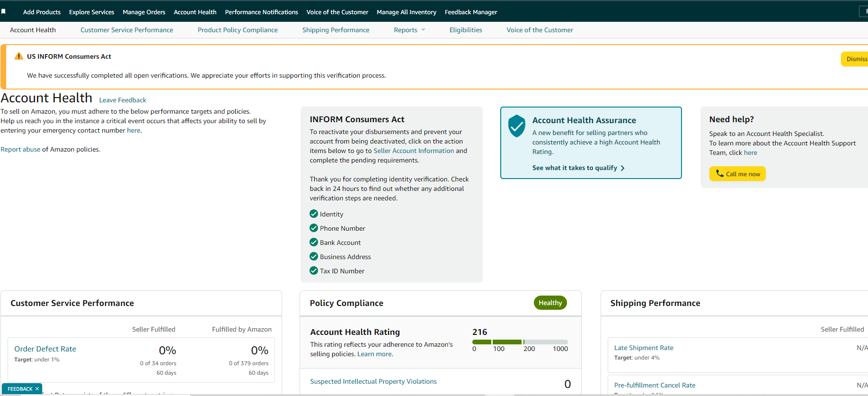Click 'here' link under Need help

750,153
